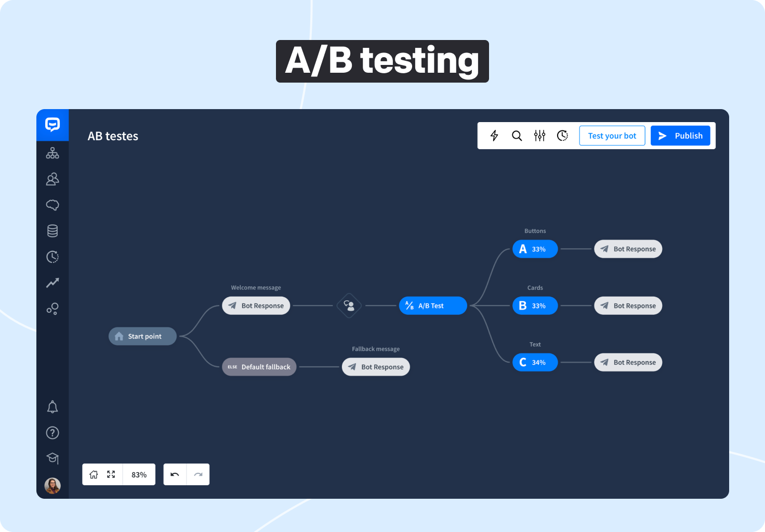Publish the bot
The image size is (765, 532).
[x=680, y=136]
